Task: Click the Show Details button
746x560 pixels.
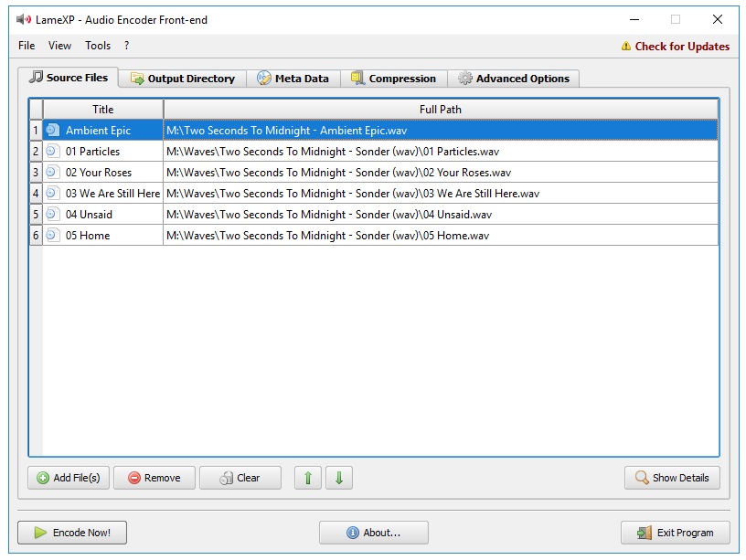Action: pyautogui.click(x=672, y=478)
